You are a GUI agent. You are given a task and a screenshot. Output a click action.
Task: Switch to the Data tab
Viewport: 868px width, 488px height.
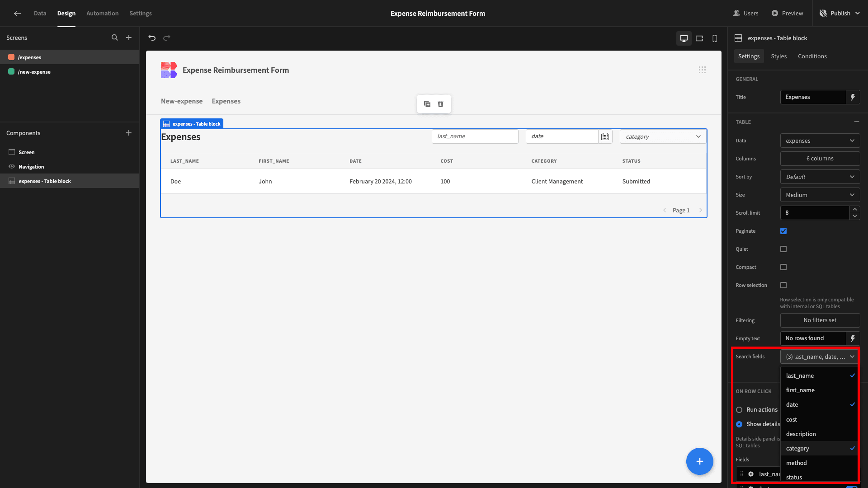40,14
